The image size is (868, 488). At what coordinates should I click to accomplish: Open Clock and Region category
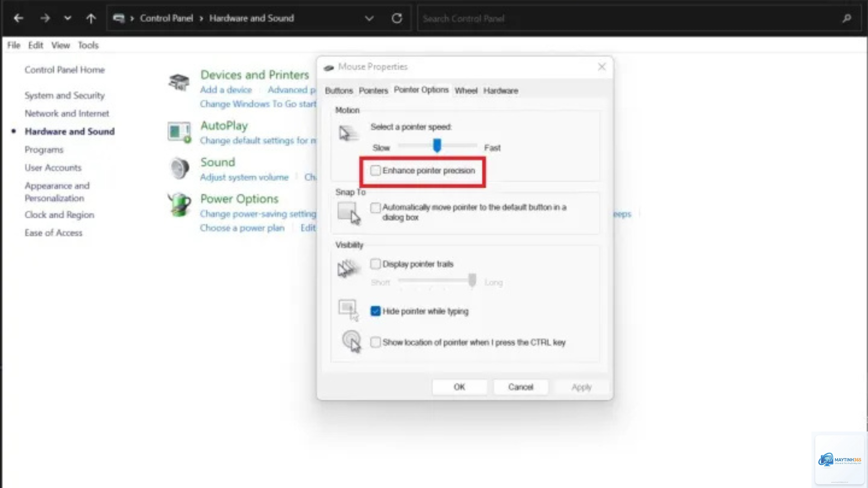59,215
